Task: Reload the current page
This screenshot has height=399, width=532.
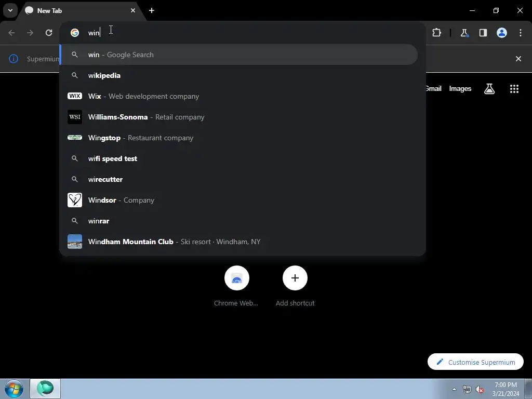Action: 49,33
